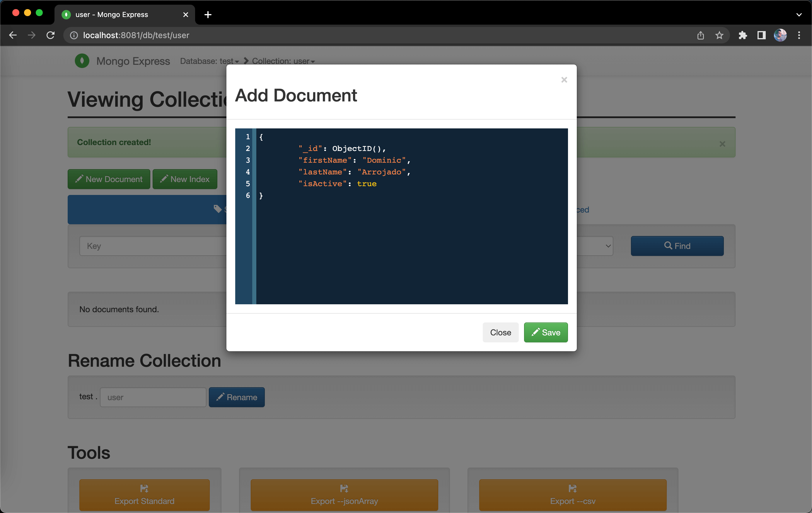This screenshot has width=812, height=513.
Task: Click the New Document pencil icon
Action: tap(79, 179)
